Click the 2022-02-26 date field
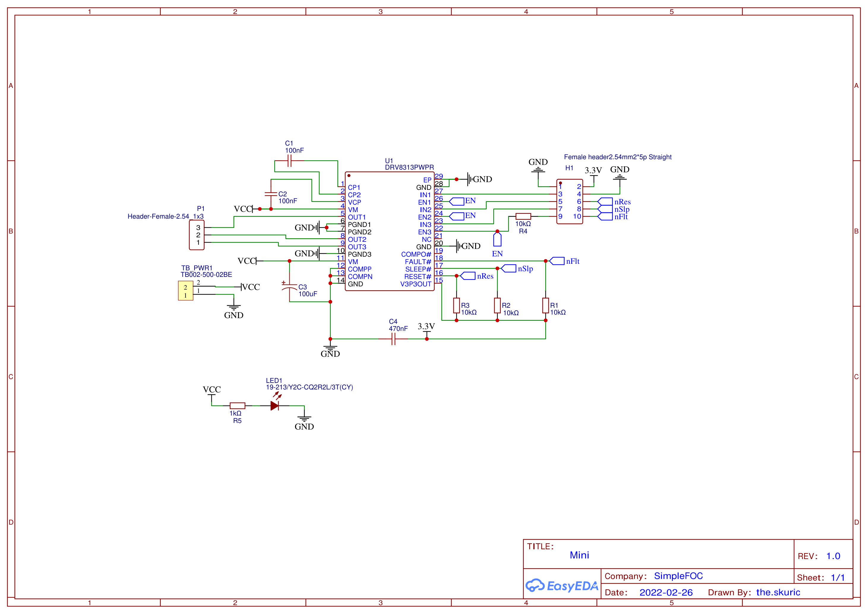The width and height of the screenshot is (868, 614). coord(666,592)
